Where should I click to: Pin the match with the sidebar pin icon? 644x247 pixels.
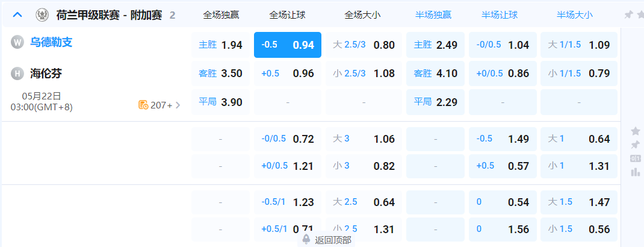point(635,145)
